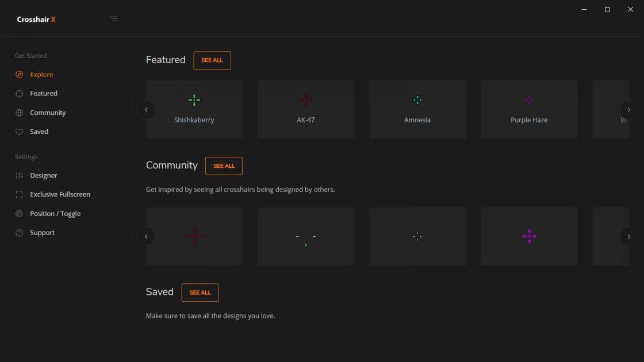This screenshot has height=362, width=644.
Task: Show next Featured crosshairs with right arrow
Action: (628, 110)
